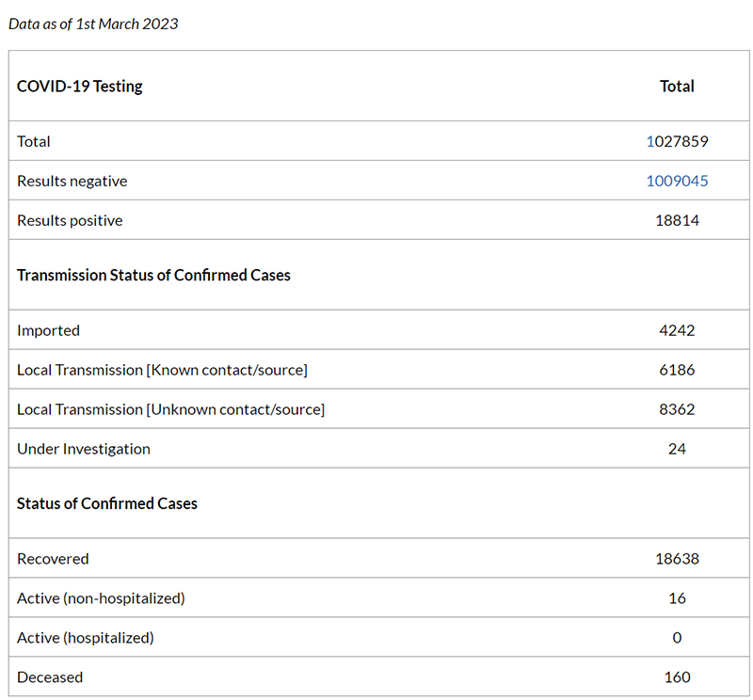Select Local Transmission Unknown contact/source label
The width and height of the screenshot is (753, 700).
[171, 409]
